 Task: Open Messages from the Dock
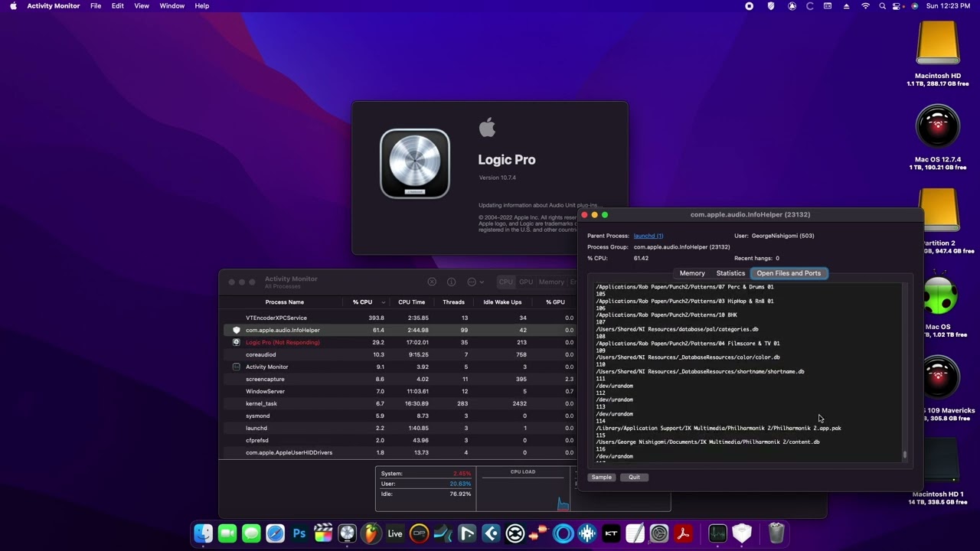tap(251, 533)
